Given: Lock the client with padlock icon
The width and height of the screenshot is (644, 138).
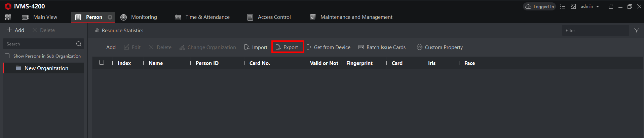Looking at the screenshot, I should tap(611, 6).
